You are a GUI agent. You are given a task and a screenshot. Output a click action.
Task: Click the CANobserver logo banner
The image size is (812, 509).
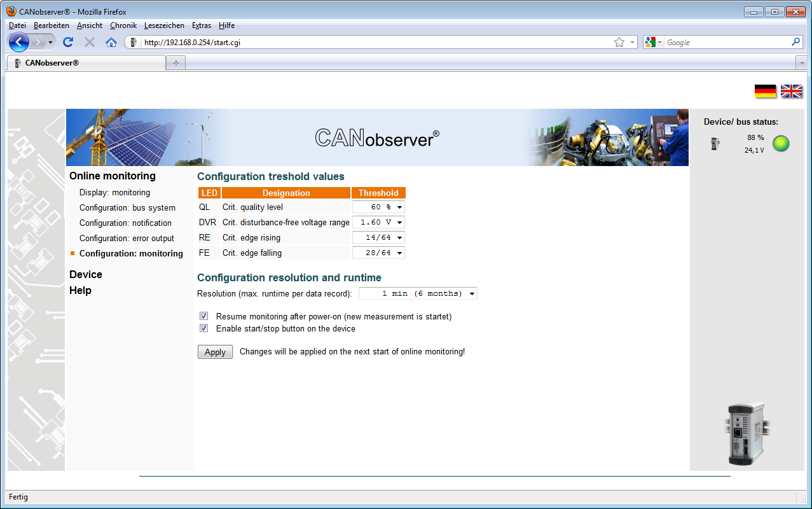377,138
